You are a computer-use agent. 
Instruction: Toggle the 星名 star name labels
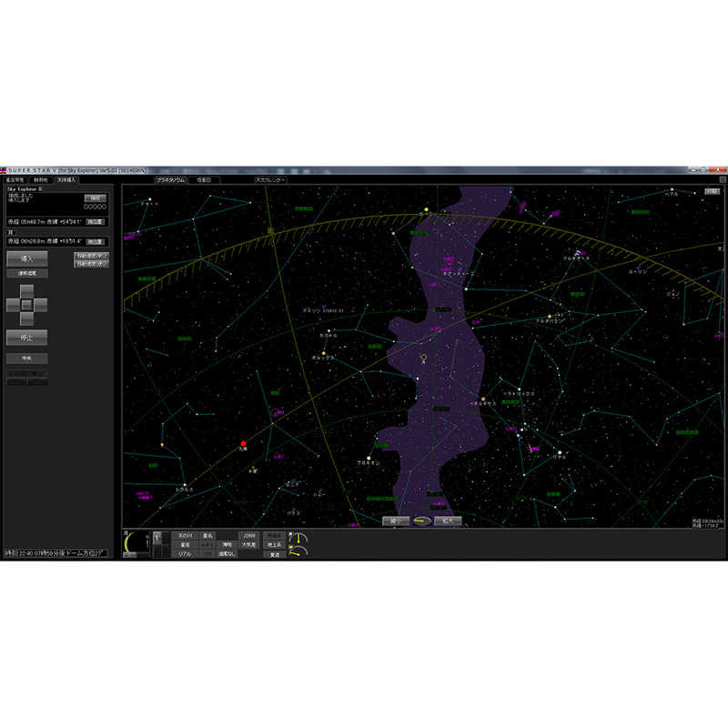[x=207, y=536]
